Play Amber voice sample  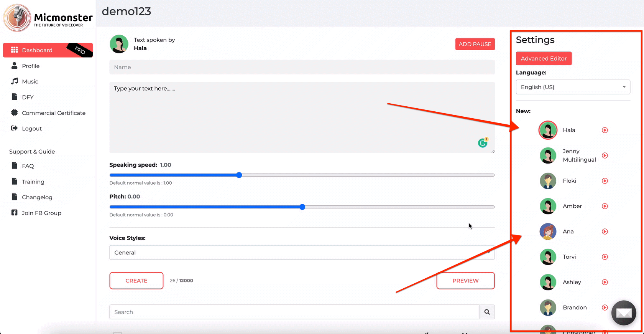(x=605, y=206)
